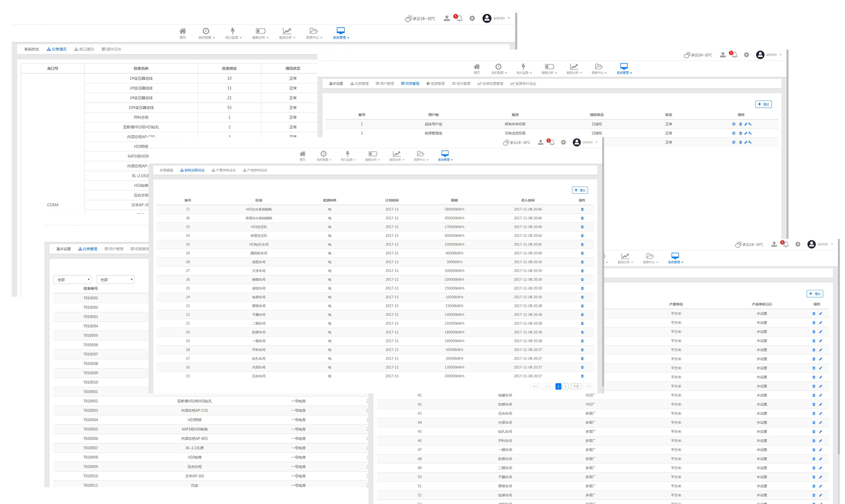845x504 pixels.
Task: Click the key icon for 超级用户组 row
Action: point(750,124)
